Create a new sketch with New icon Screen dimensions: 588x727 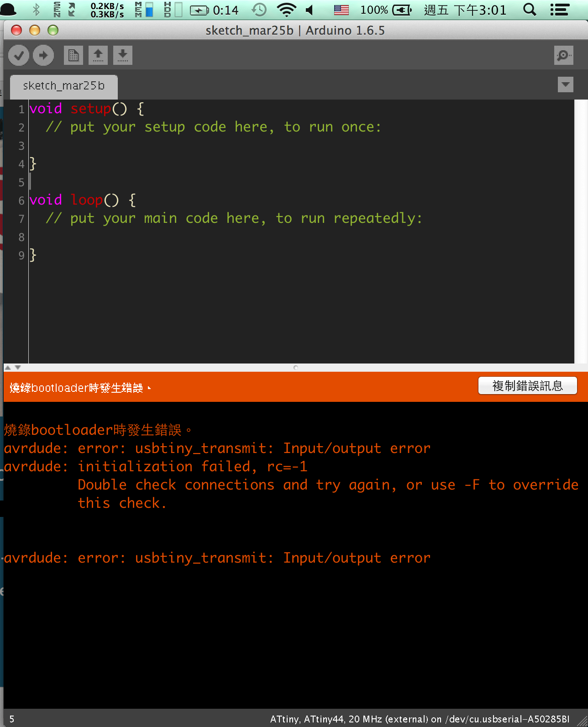pyautogui.click(x=73, y=56)
